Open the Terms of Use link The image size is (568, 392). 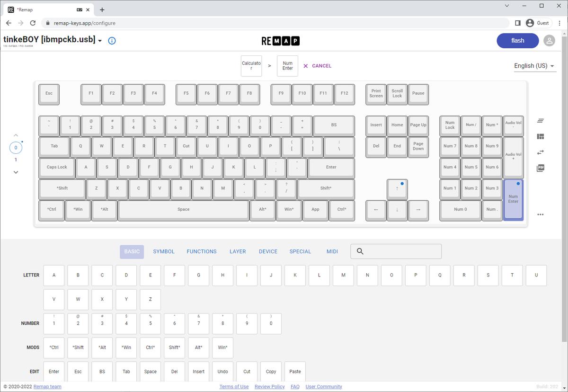pyautogui.click(x=234, y=387)
